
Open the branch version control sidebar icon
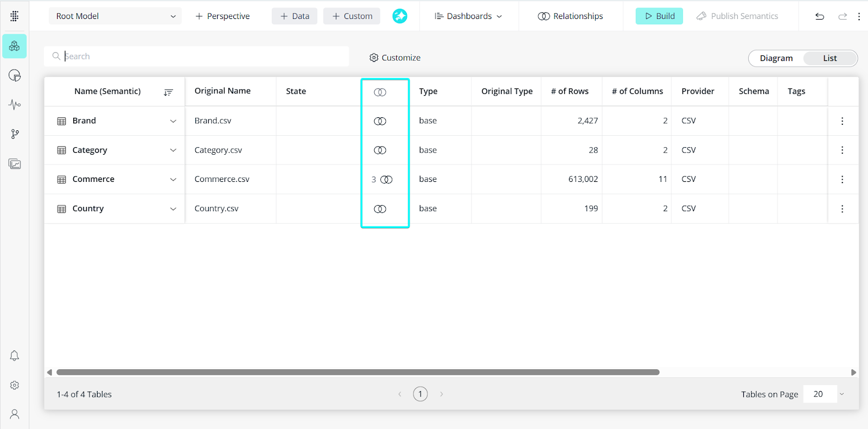tap(15, 134)
